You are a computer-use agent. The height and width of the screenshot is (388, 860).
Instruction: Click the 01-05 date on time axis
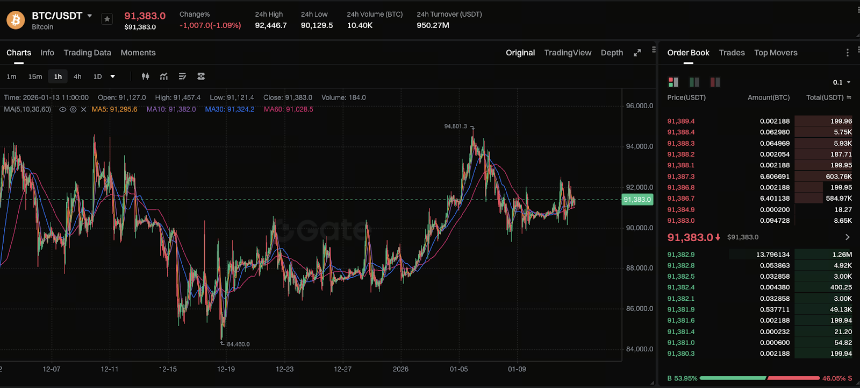tap(460, 369)
